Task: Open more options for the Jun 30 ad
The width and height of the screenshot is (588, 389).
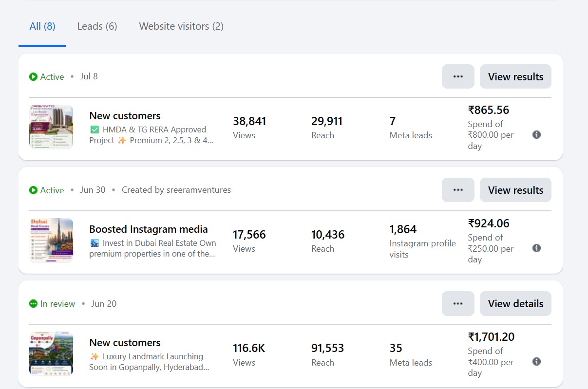Action: 458,190
